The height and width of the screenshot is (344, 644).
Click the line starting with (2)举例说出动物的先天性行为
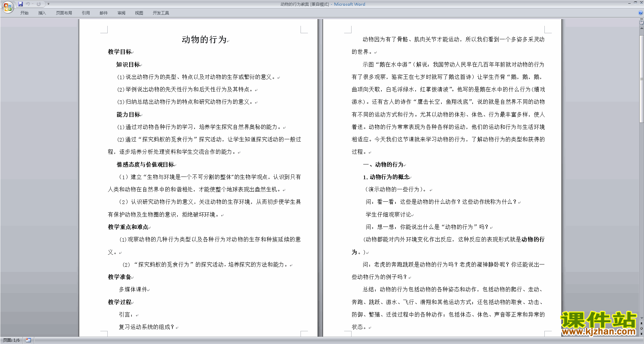click(186, 89)
